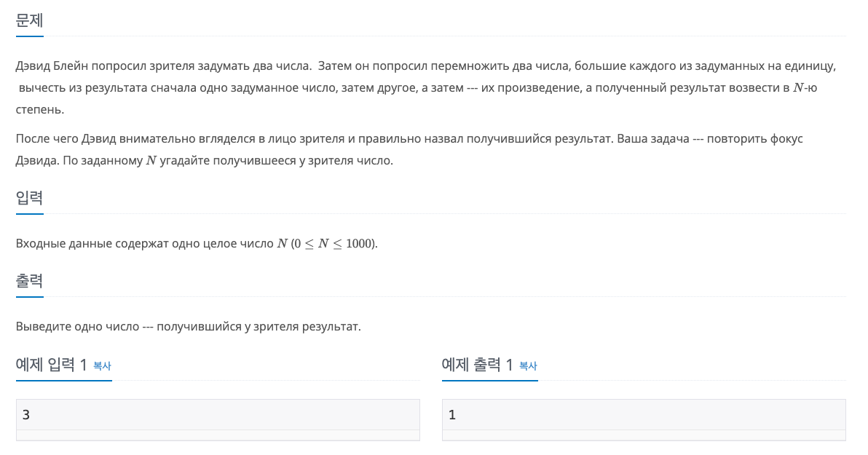Click the line Выведите одно число

pyautogui.click(x=188, y=327)
